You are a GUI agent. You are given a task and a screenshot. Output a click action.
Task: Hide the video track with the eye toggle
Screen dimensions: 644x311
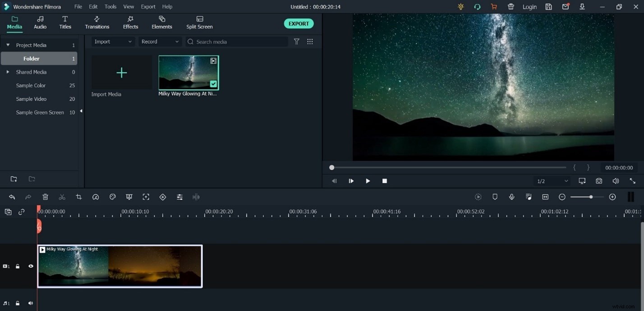pos(31,266)
